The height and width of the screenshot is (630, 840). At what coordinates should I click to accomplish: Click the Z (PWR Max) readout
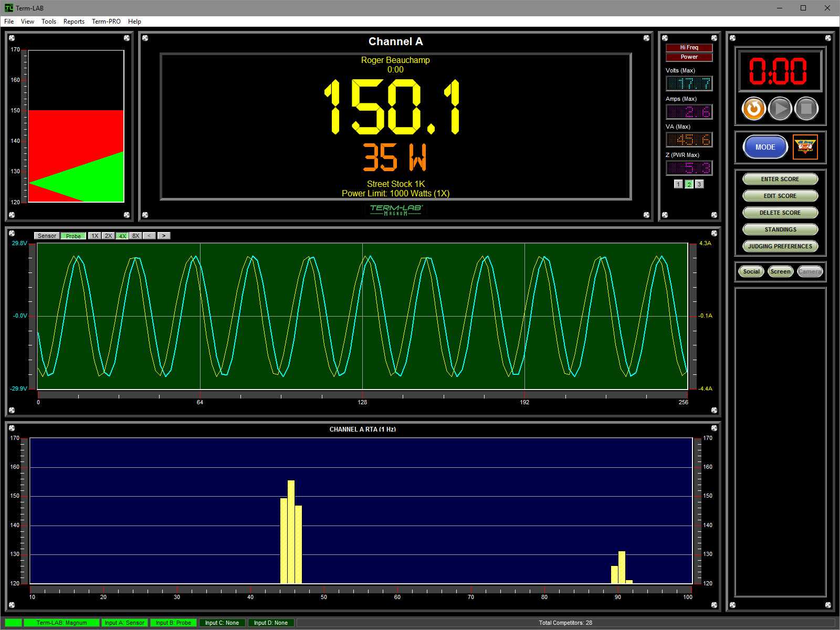(x=689, y=168)
